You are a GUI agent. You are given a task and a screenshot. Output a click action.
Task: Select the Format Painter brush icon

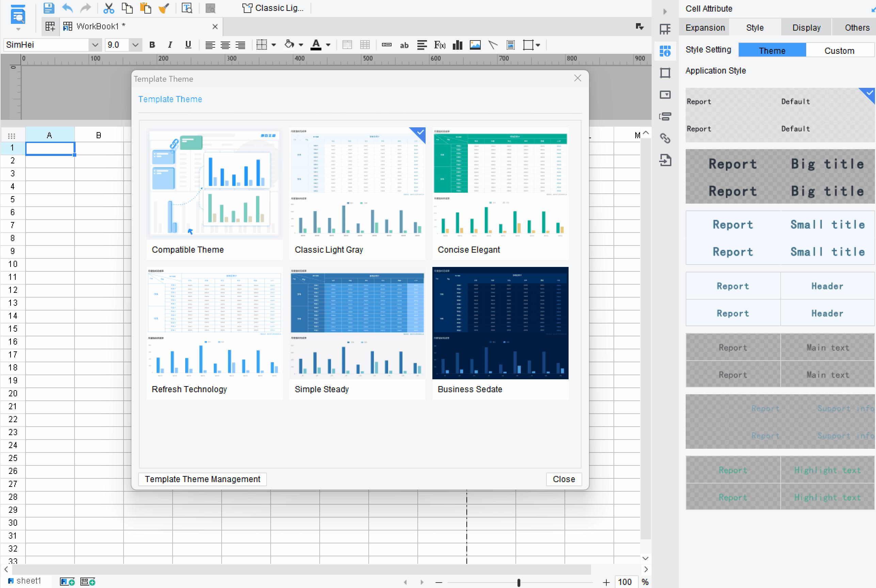pyautogui.click(x=163, y=8)
